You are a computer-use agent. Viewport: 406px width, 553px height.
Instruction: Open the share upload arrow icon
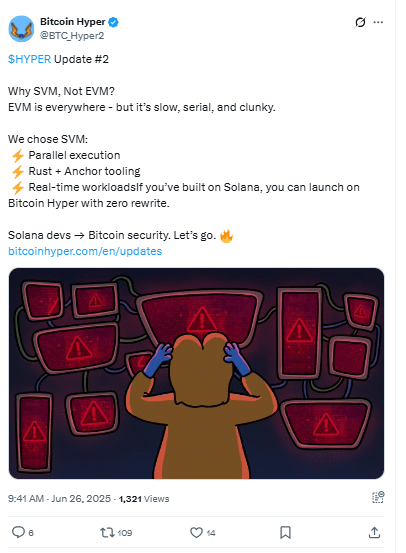point(374,532)
